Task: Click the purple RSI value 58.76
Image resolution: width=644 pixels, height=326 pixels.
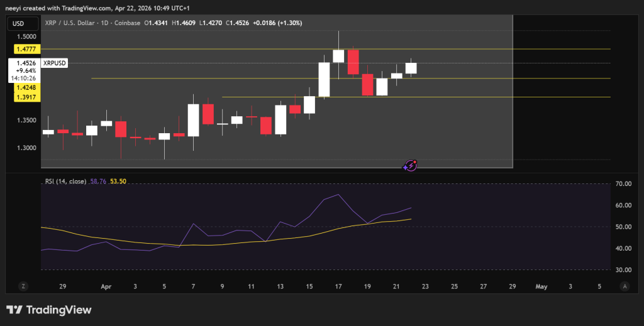Action: (x=99, y=182)
